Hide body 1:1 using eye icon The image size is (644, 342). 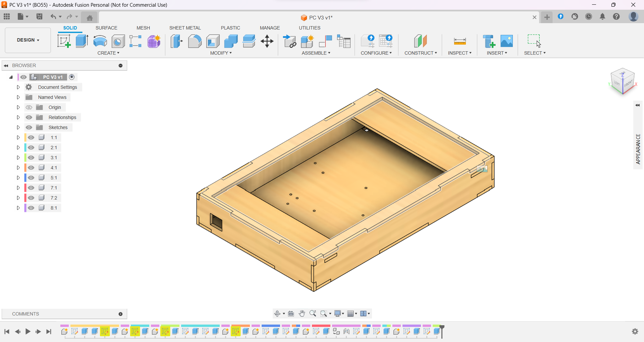click(31, 137)
